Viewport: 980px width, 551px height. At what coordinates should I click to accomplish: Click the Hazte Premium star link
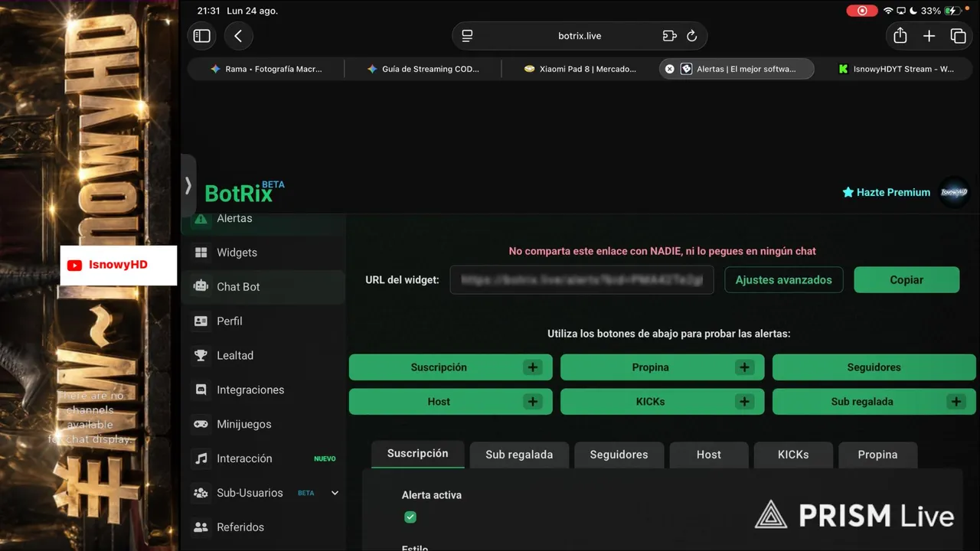click(x=886, y=192)
